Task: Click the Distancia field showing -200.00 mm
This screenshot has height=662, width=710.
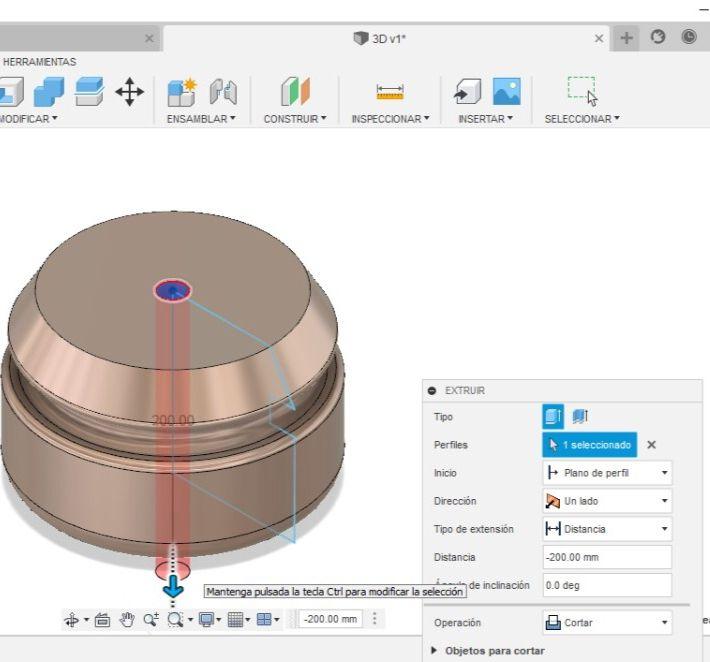Action: (x=607, y=557)
